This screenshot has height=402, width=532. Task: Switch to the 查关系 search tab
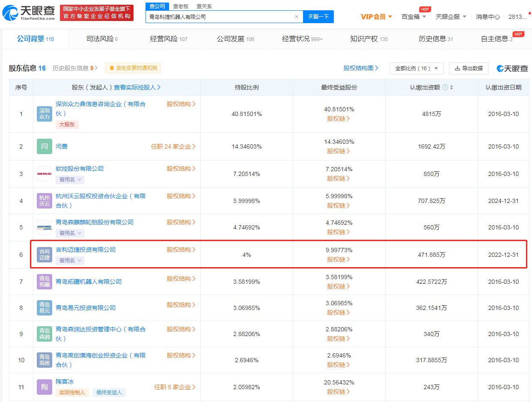[x=204, y=6]
